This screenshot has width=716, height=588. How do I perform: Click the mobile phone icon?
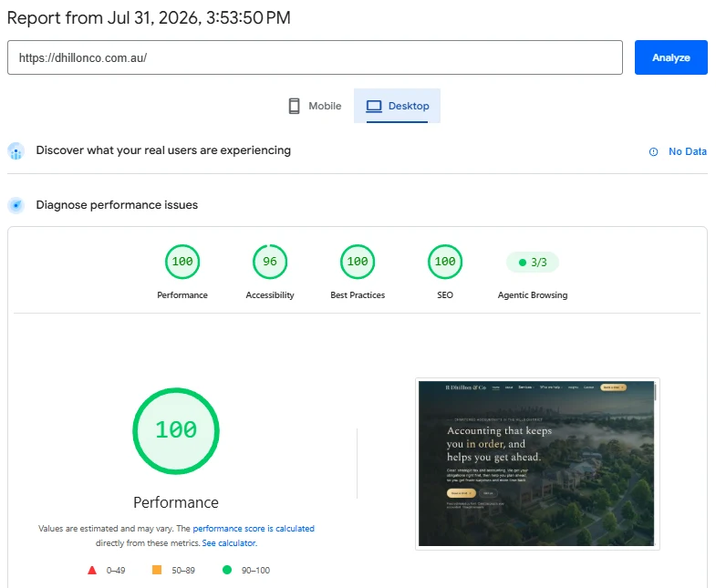point(294,106)
